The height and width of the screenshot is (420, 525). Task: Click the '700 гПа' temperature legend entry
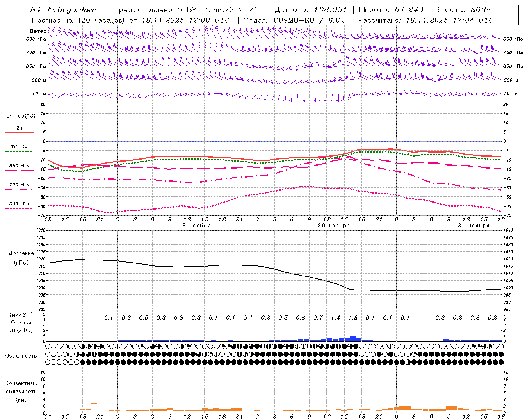coord(19,185)
